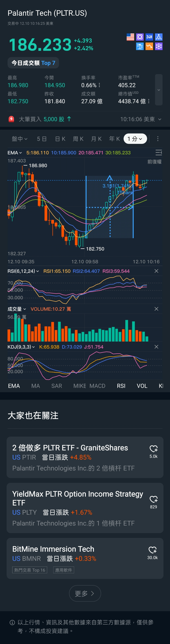Close the RSI indicator panel
The image size is (170, 644).
(x=156, y=271)
